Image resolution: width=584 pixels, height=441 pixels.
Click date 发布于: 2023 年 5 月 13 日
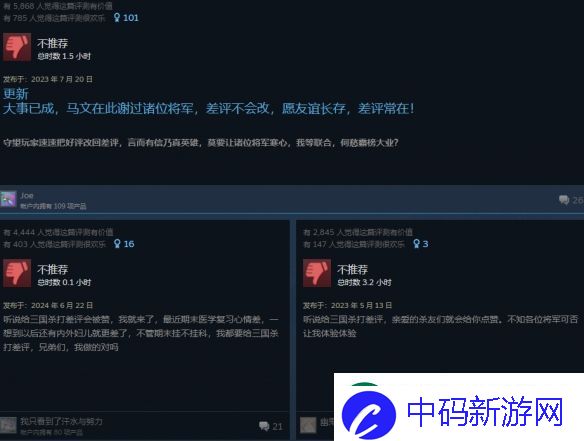347,305
